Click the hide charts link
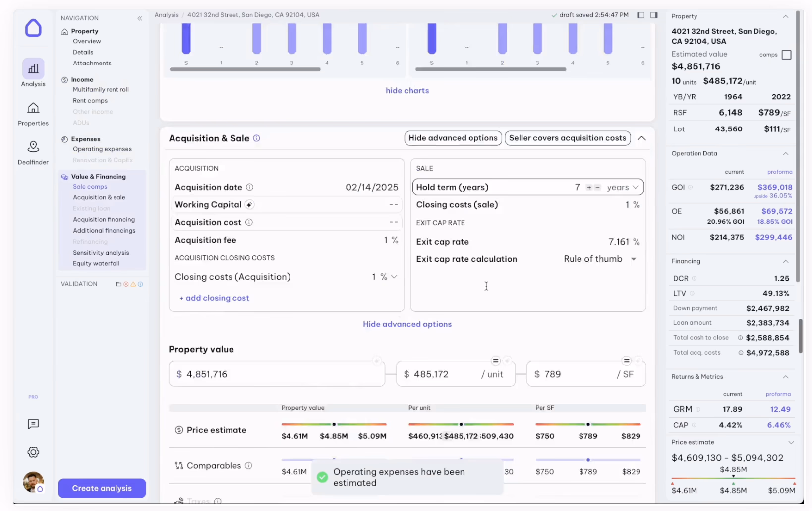Image resolution: width=812 pixels, height=511 pixels. pos(407,91)
